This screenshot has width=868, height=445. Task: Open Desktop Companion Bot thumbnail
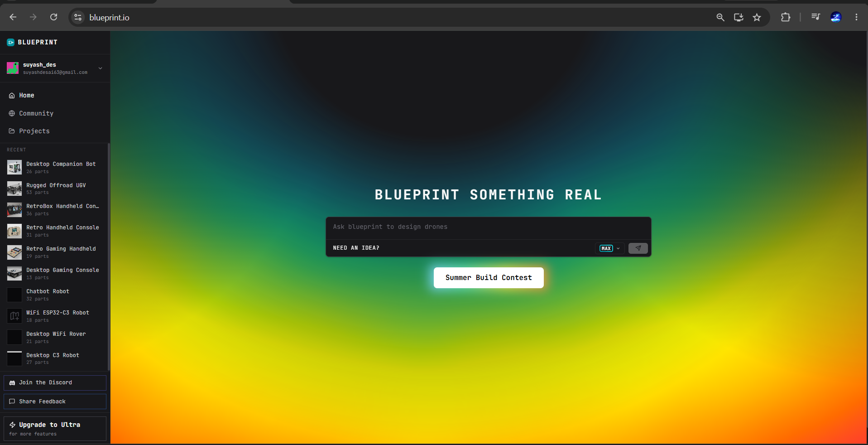tap(14, 167)
